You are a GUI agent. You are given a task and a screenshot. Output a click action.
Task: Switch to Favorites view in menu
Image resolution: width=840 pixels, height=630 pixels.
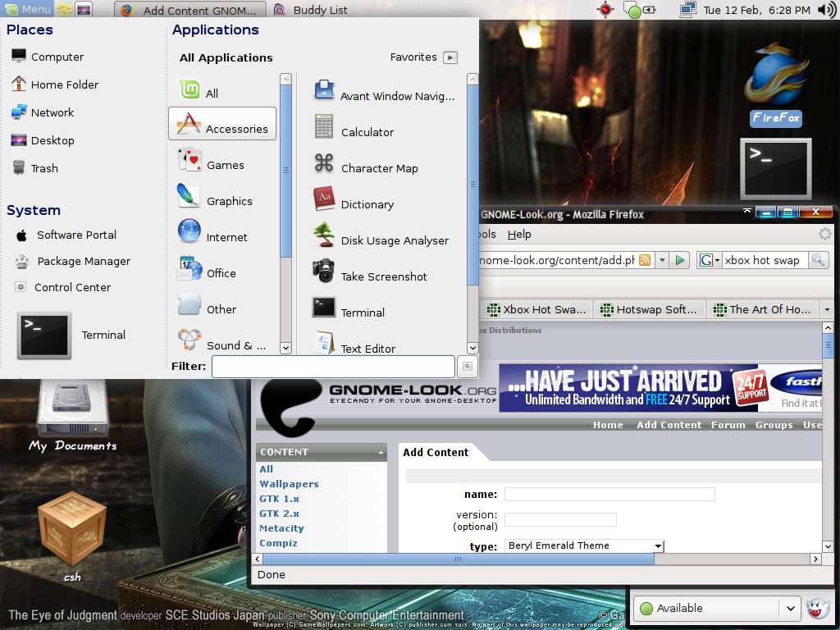423,57
